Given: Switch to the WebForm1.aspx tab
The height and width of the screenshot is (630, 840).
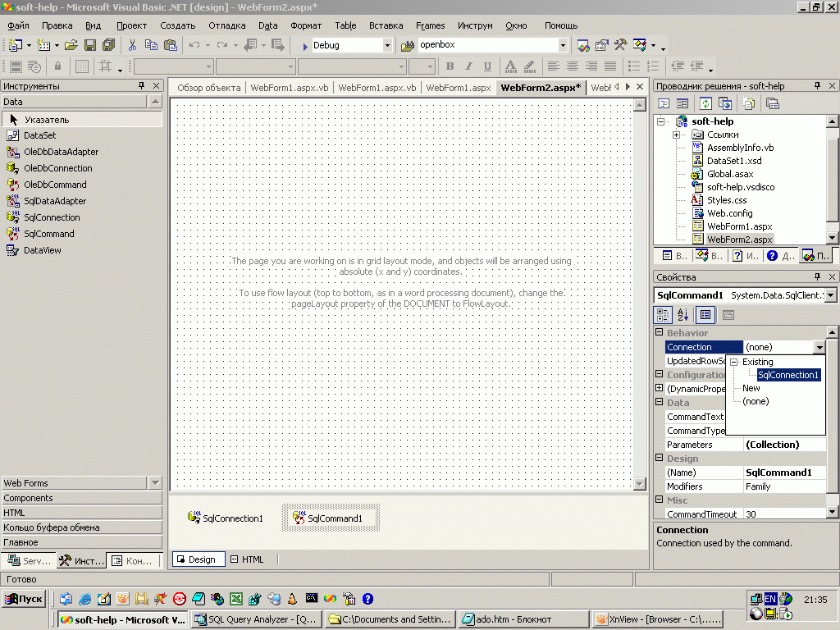Looking at the screenshot, I should pyautogui.click(x=458, y=88).
